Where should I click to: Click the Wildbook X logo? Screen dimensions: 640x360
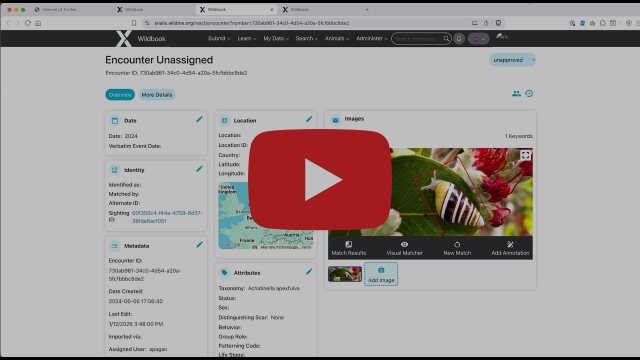click(123, 38)
